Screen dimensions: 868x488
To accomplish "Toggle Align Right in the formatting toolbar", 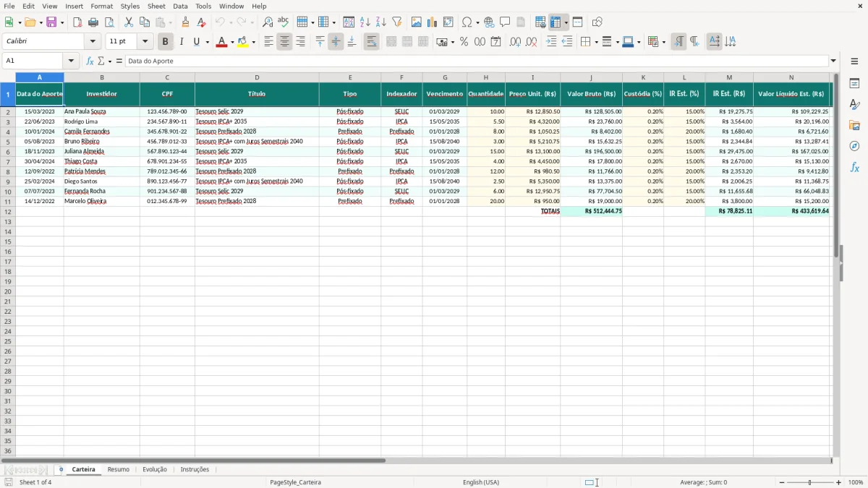I will (300, 42).
